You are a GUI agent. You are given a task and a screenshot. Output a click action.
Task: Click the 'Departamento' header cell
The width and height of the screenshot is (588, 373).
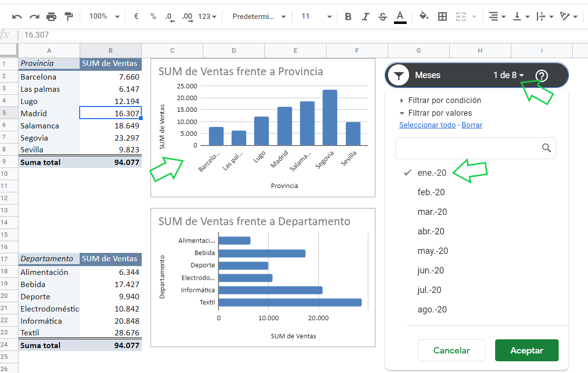[x=49, y=259]
